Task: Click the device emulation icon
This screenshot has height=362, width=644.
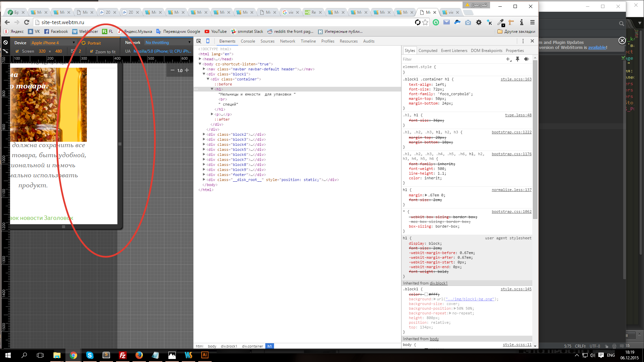Action: pos(208,41)
